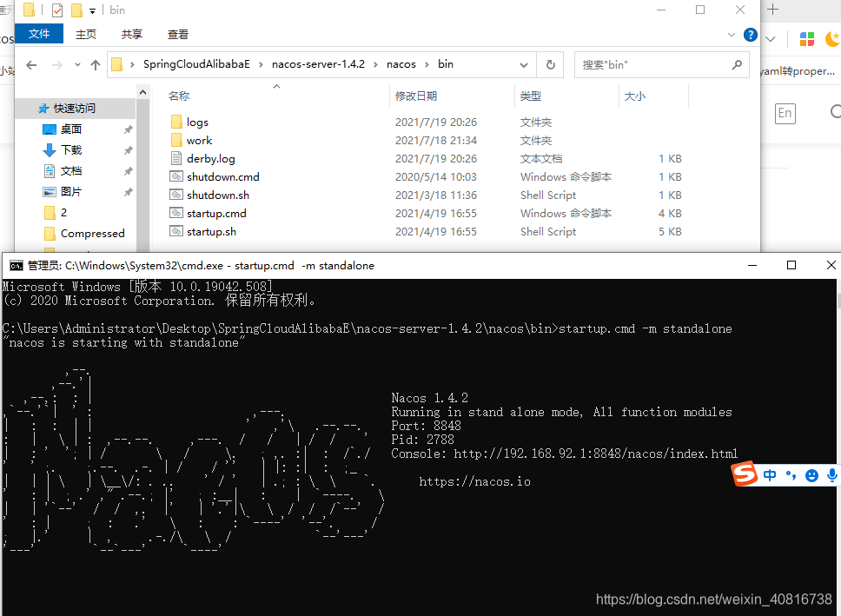Go up one folder level
Viewport: 841px width, 616px height.
point(96,65)
